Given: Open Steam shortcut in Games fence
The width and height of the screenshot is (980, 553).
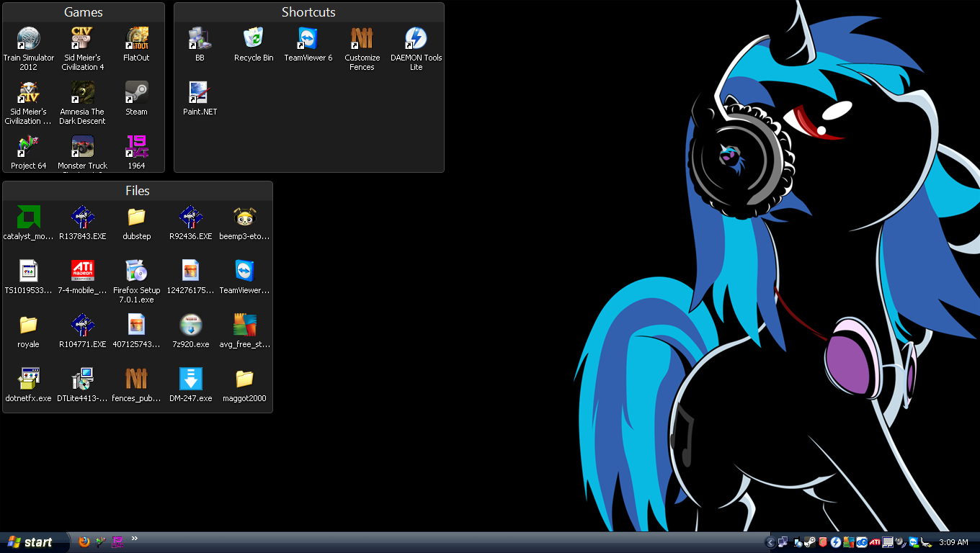Looking at the screenshot, I should click(x=136, y=93).
